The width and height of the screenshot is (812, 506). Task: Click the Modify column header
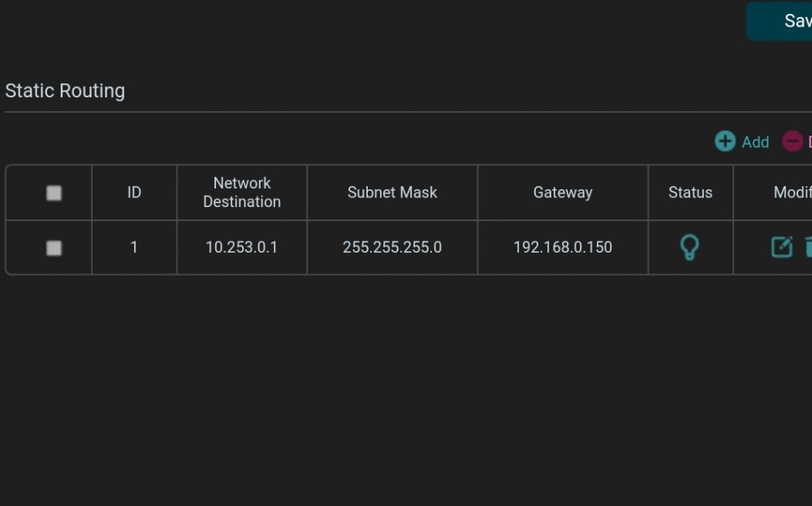tap(793, 192)
